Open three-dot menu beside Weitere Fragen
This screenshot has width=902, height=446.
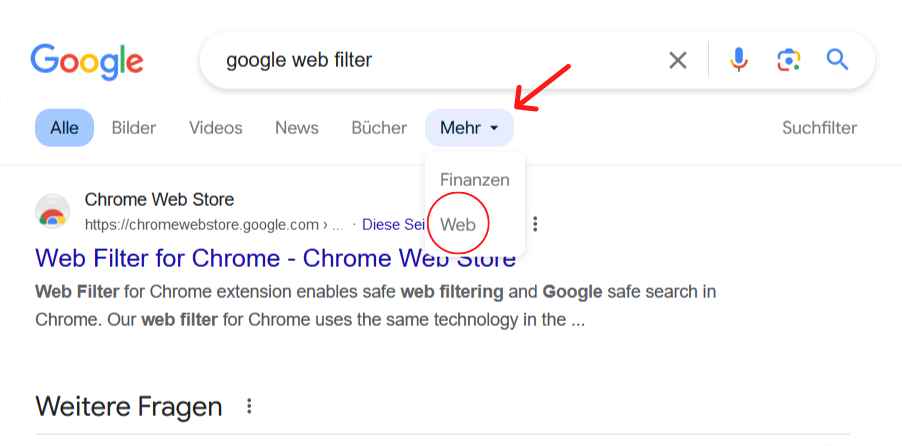tap(249, 407)
